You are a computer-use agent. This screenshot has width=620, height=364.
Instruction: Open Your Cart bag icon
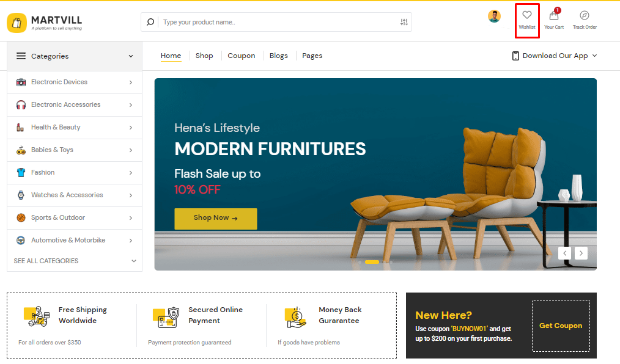coord(553,15)
